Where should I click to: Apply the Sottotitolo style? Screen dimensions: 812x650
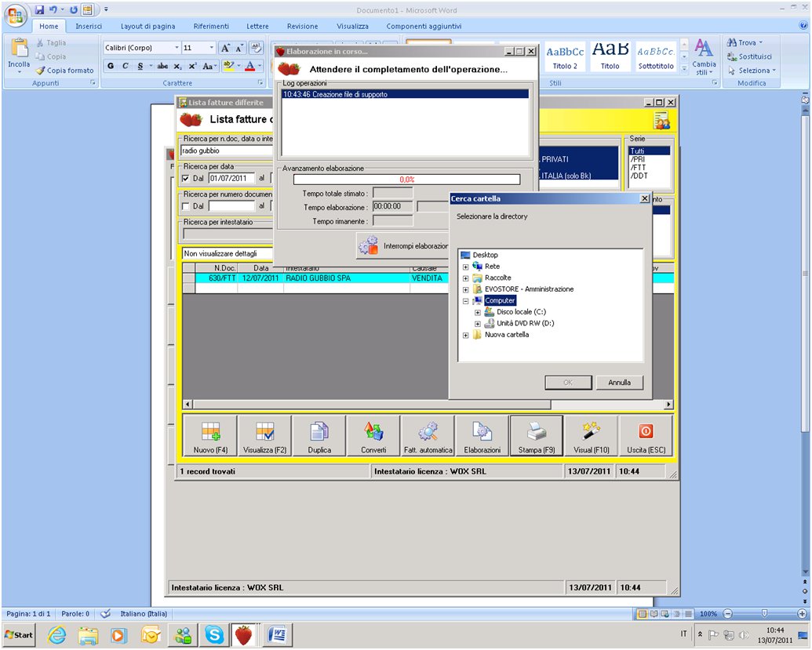pos(656,56)
